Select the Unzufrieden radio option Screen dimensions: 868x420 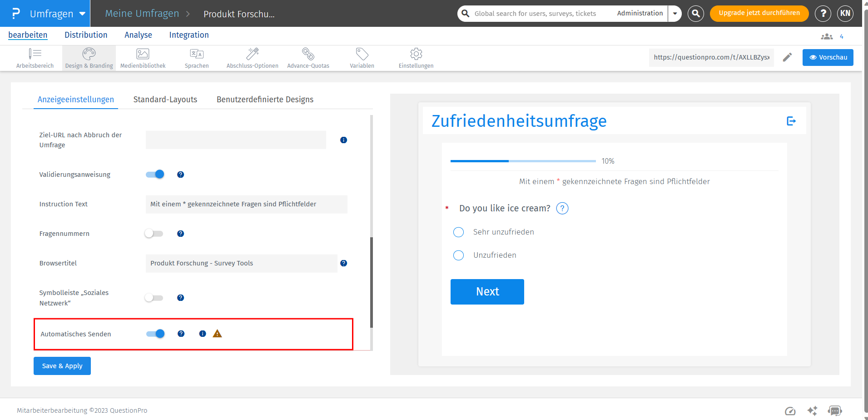(x=459, y=255)
